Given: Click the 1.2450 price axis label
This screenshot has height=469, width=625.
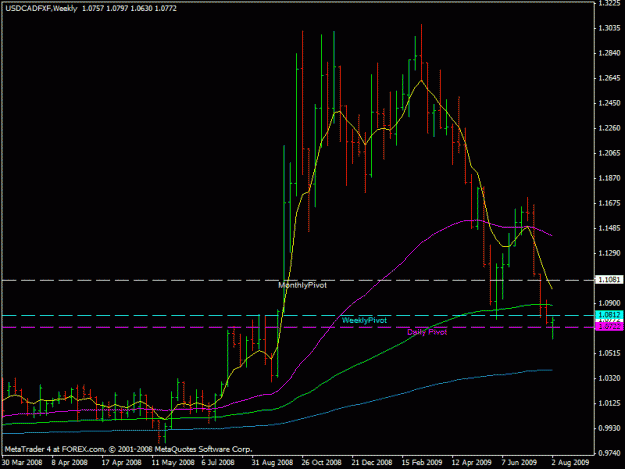Looking at the screenshot, I should pyautogui.click(x=609, y=103).
